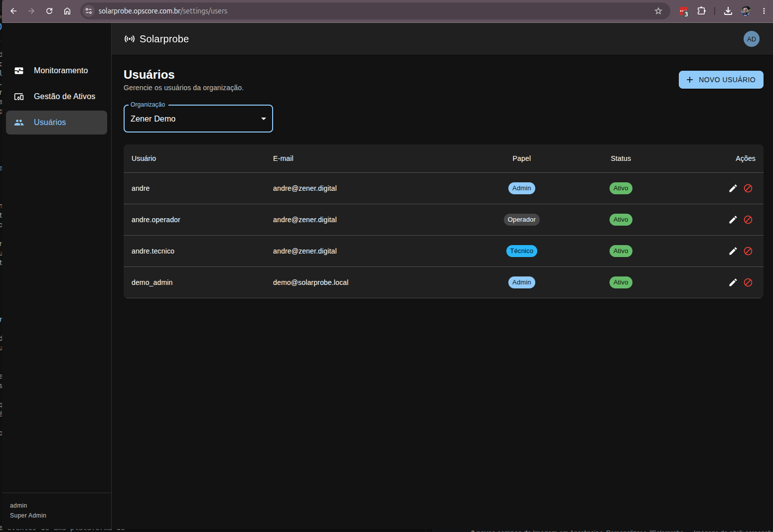Click the Solarprobe broadcast logo icon
This screenshot has width=773, height=532.
point(130,39)
